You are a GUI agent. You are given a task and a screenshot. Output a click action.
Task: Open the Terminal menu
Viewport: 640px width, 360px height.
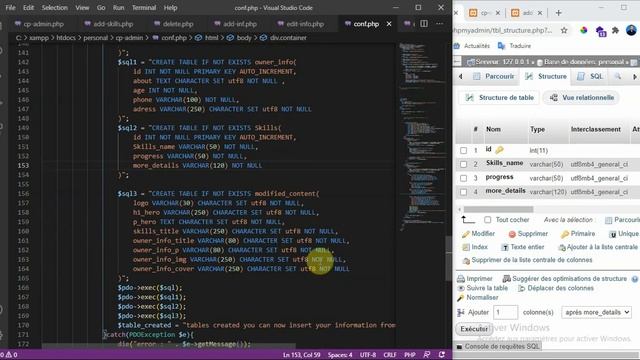coord(144,7)
